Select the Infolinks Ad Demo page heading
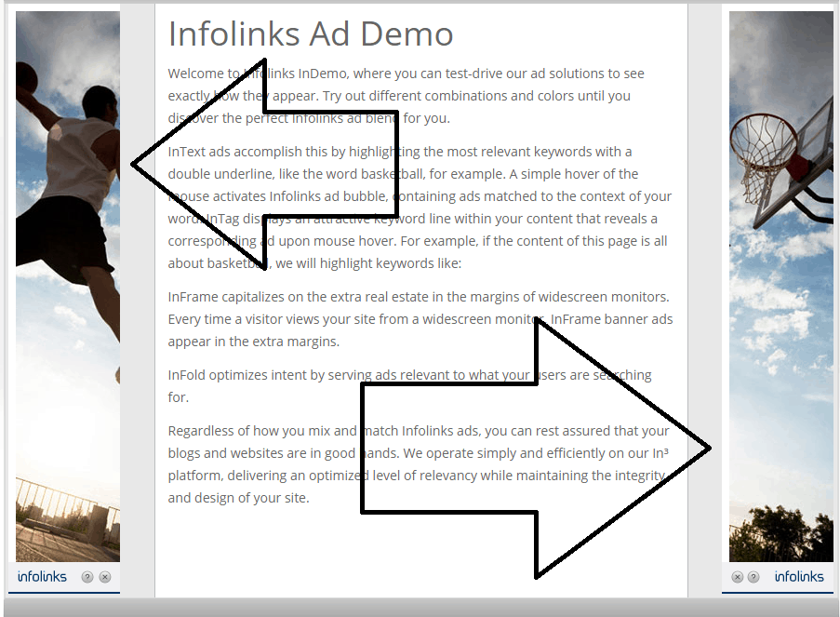Image resolution: width=840 pixels, height=617 pixels. click(311, 34)
